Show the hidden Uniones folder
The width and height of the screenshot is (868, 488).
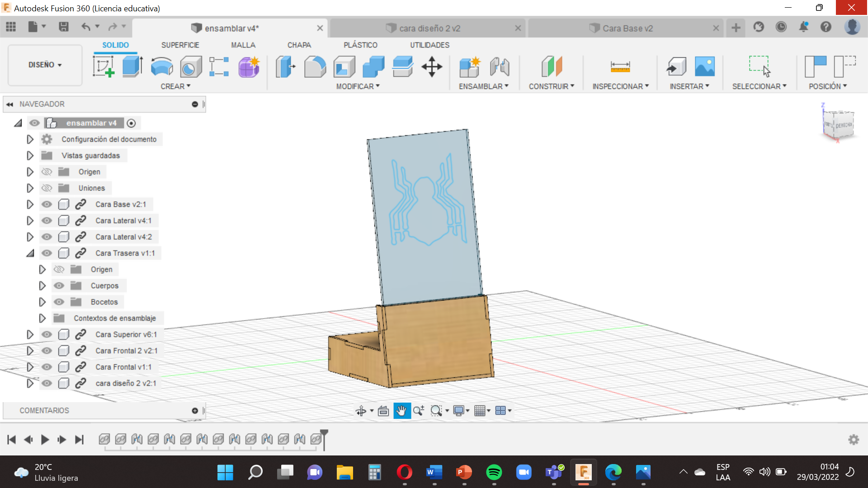47,188
